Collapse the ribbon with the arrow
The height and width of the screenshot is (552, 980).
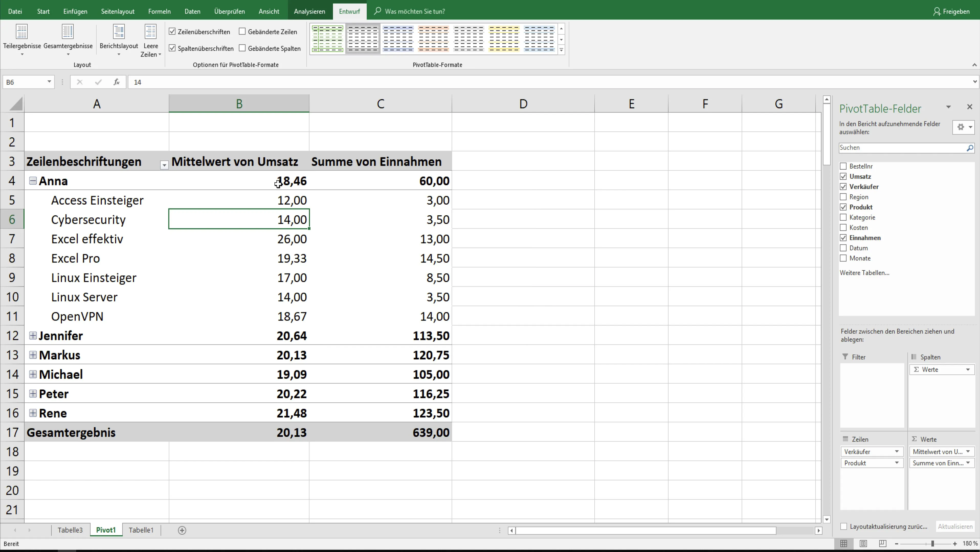(x=974, y=65)
